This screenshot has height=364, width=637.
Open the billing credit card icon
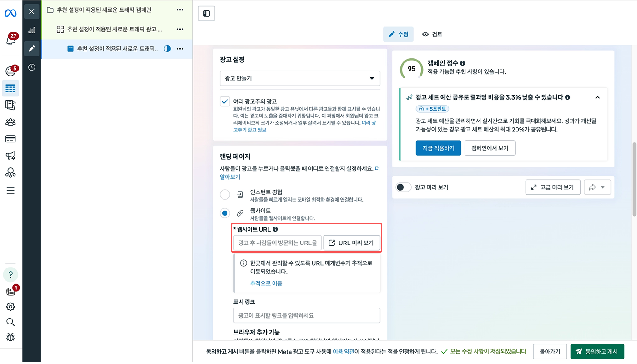[10, 139]
